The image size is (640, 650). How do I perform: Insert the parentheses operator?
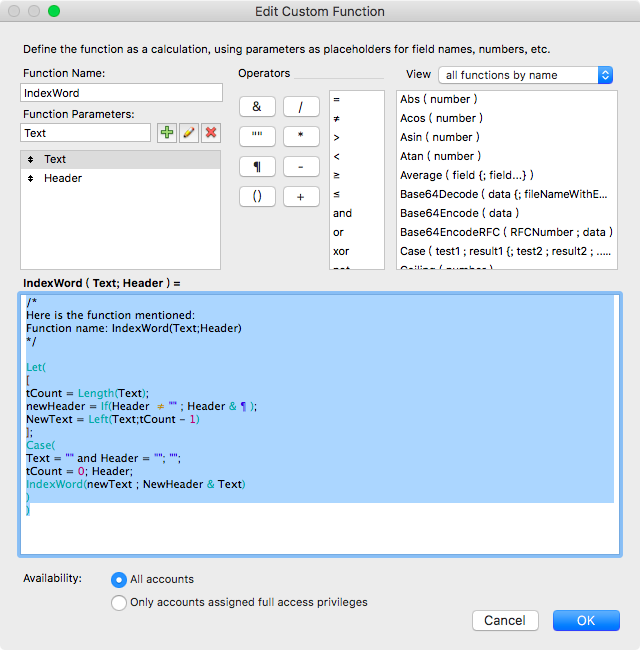coord(257,196)
